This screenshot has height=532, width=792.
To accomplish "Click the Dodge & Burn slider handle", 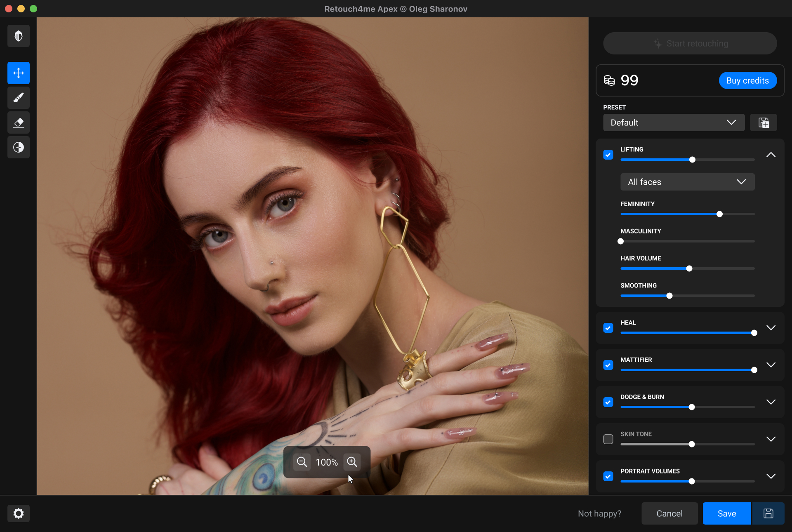I will [x=691, y=407].
